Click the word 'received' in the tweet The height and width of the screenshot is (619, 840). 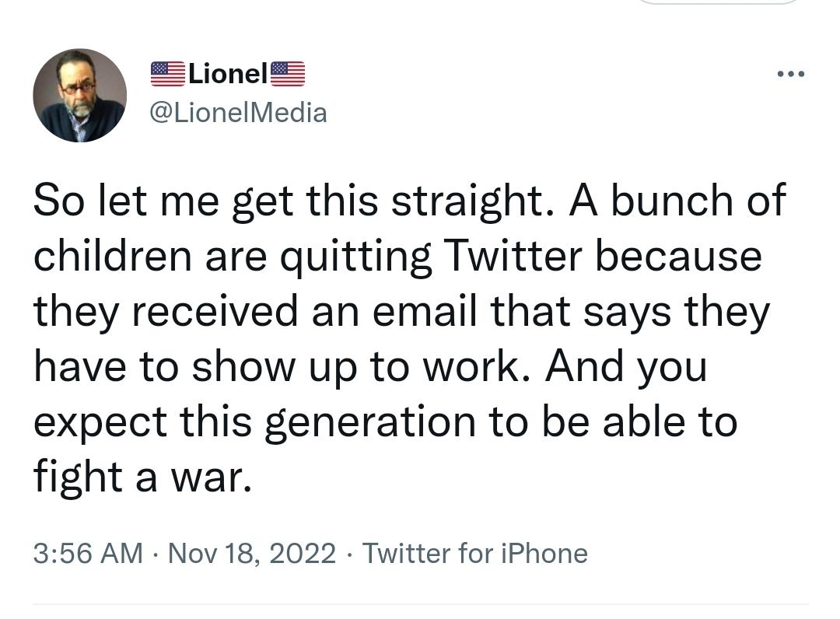(x=215, y=310)
